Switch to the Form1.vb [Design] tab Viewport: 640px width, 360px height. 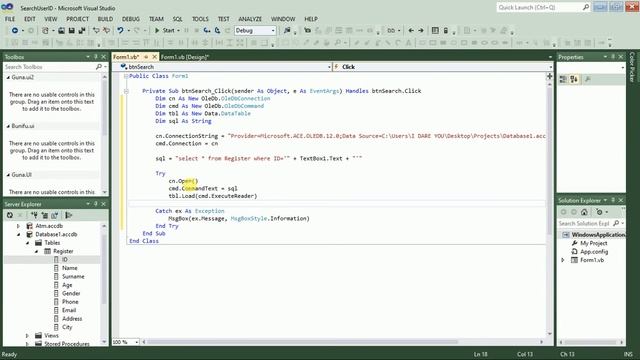pos(185,57)
